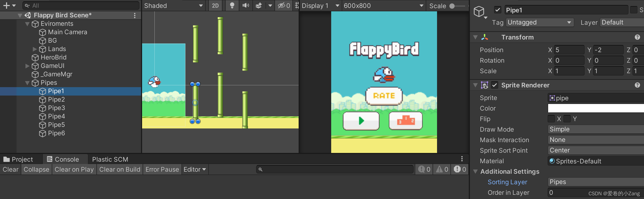Screen dimensions: 644x199
Task: Toggle scene audio speaker icon
Action: [x=246, y=6]
